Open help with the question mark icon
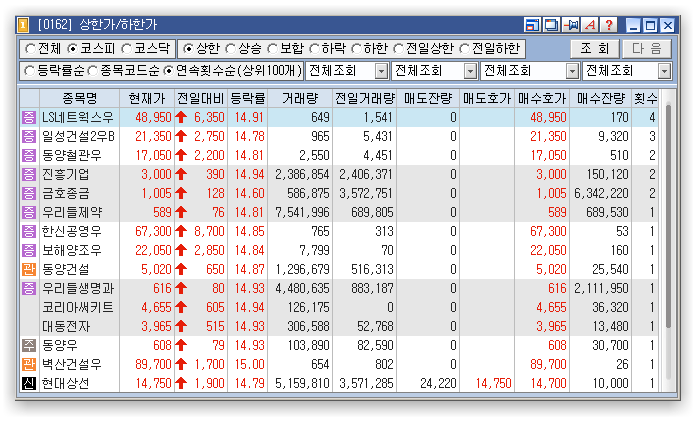The width and height of the screenshot is (696, 421). [x=609, y=25]
